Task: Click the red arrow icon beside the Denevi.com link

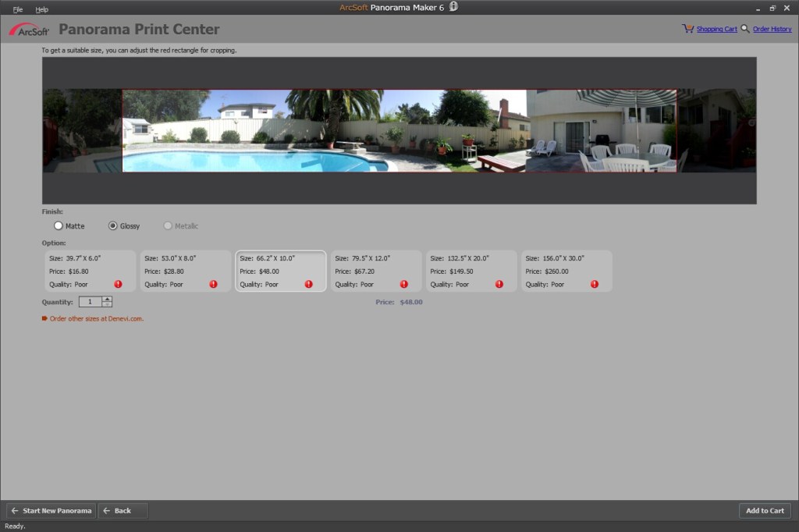Action: [x=43, y=318]
